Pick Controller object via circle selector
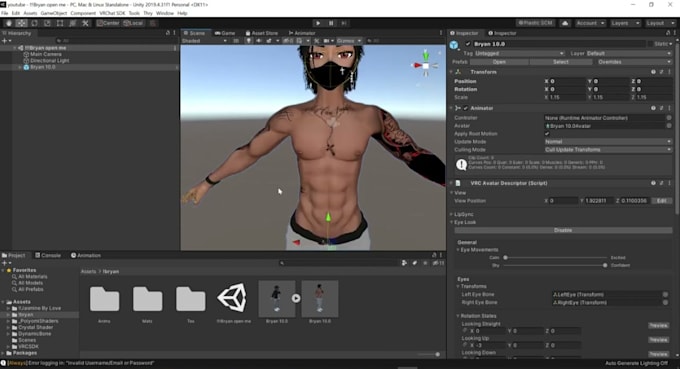The image size is (680, 369). [x=669, y=118]
